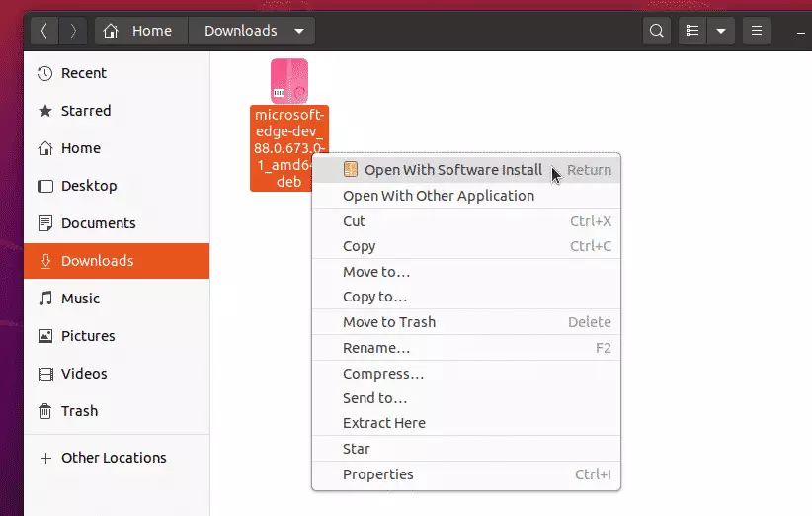
Task: Click the Home house icon in path bar
Action: click(x=111, y=31)
